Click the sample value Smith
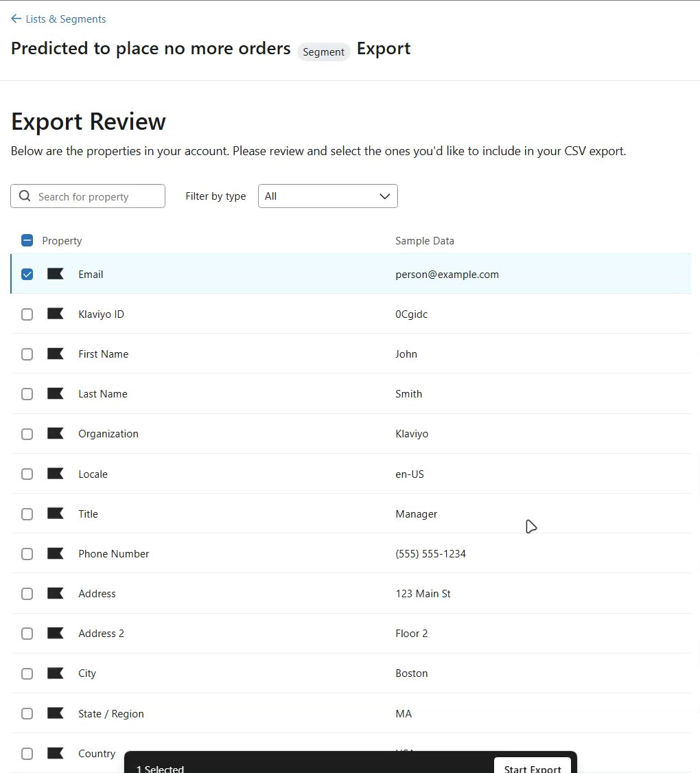Image resolution: width=700 pixels, height=773 pixels. tap(408, 394)
